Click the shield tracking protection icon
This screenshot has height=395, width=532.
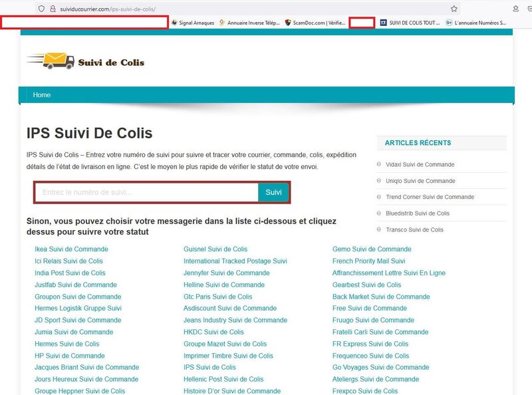click(41, 9)
